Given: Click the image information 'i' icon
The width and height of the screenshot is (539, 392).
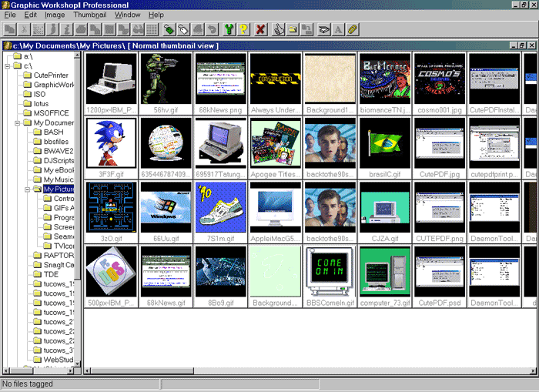Looking at the screenshot, I should (x=67, y=29).
